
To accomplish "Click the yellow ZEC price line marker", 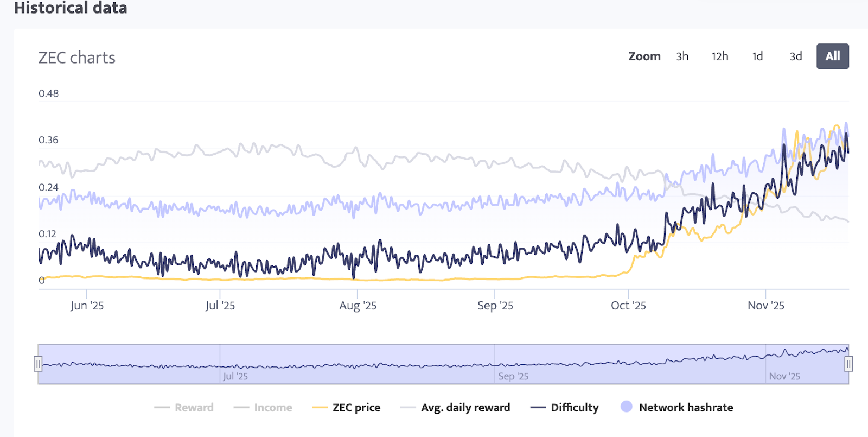I will click(320, 407).
